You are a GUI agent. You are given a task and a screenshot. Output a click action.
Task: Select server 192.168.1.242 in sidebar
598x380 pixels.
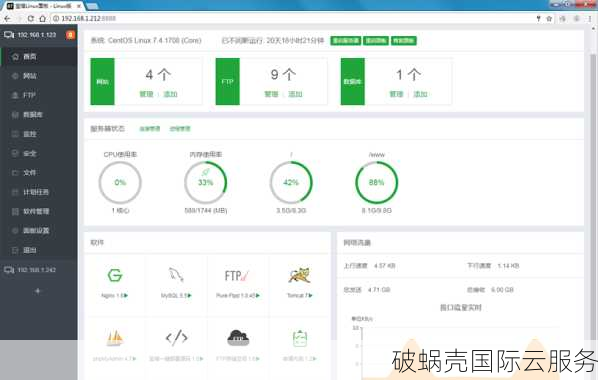click(x=31, y=270)
